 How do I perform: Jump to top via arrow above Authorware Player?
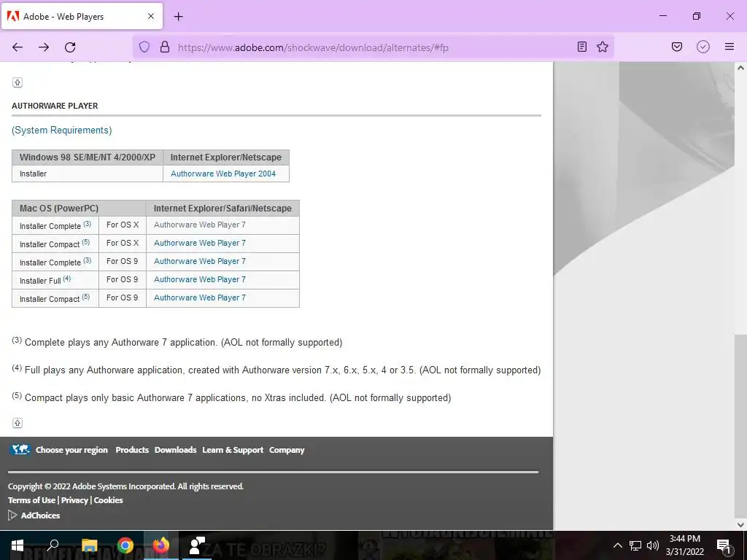click(x=18, y=82)
